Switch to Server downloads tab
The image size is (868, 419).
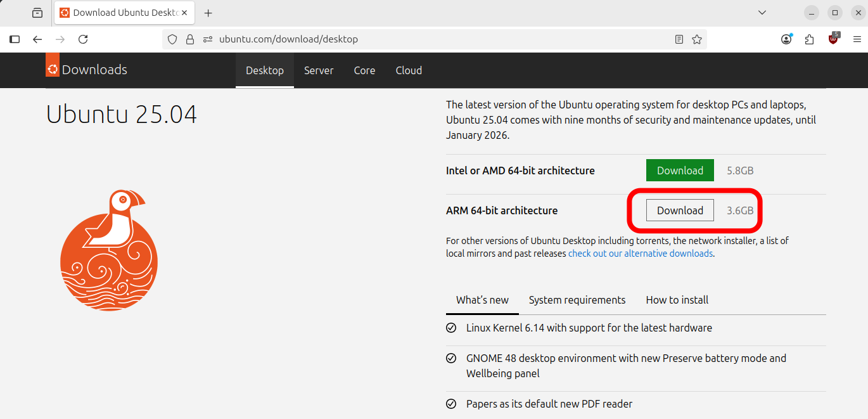(319, 70)
